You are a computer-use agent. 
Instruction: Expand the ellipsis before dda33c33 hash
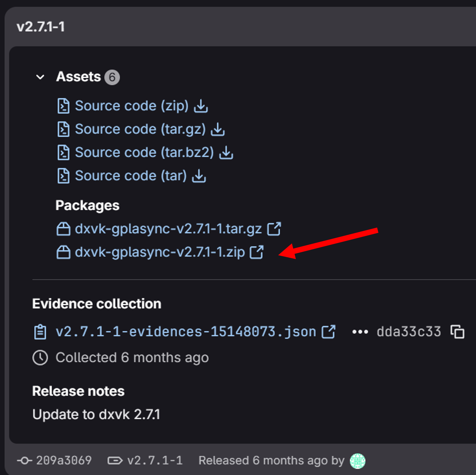click(x=360, y=332)
